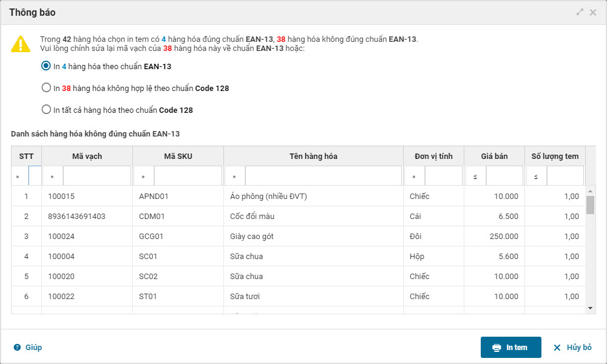Choose In 38 hàng hóa không hợp lệ option
The image size is (607, 364).
(x=46, y=88)
